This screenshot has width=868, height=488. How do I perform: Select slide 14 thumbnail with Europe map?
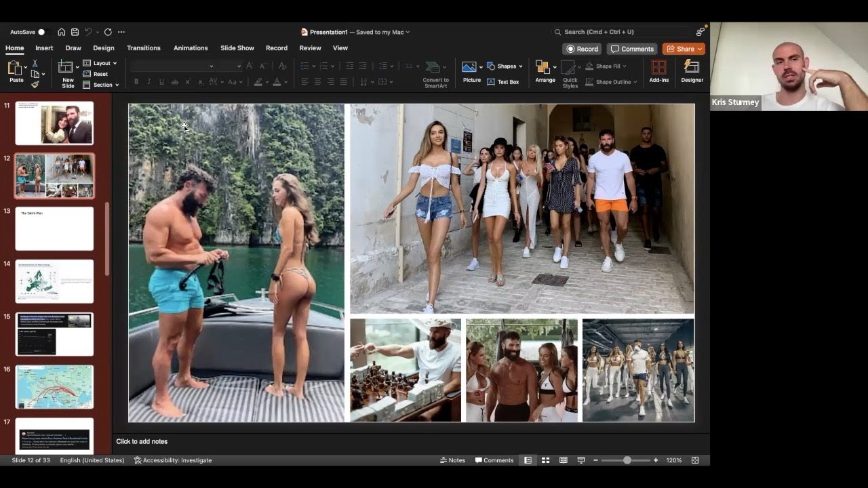(x=54, y=281)
